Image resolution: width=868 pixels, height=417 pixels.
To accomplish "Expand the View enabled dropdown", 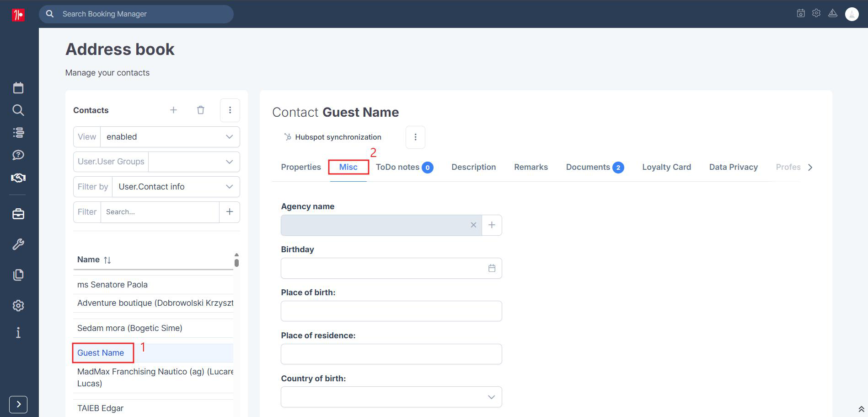I will click(156, 137).
